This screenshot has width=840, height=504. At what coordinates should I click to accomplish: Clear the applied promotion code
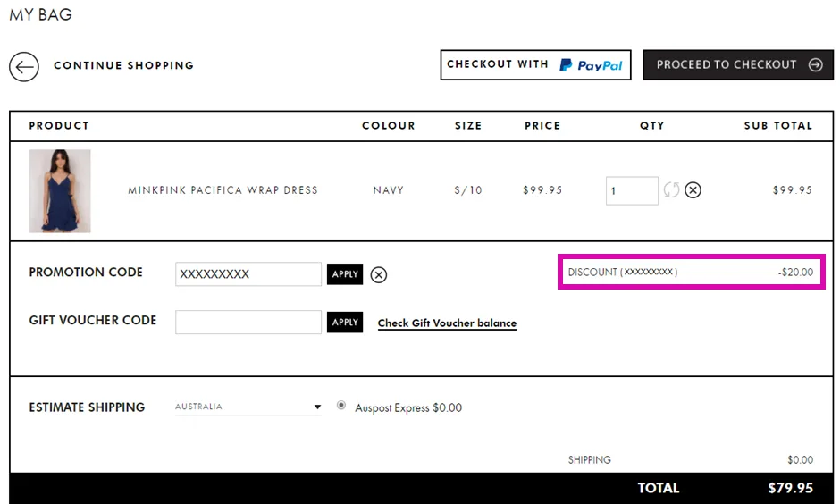pos(379,274)
